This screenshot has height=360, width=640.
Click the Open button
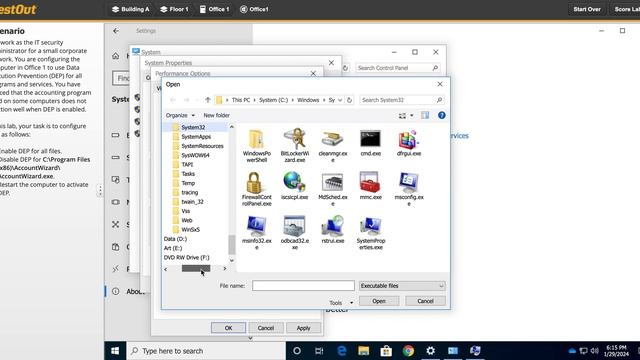(379, 301)
